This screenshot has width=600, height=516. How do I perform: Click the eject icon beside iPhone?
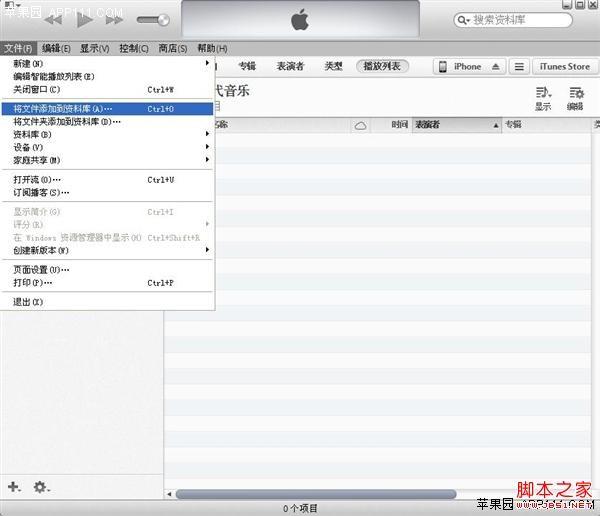tap(495, 67)
